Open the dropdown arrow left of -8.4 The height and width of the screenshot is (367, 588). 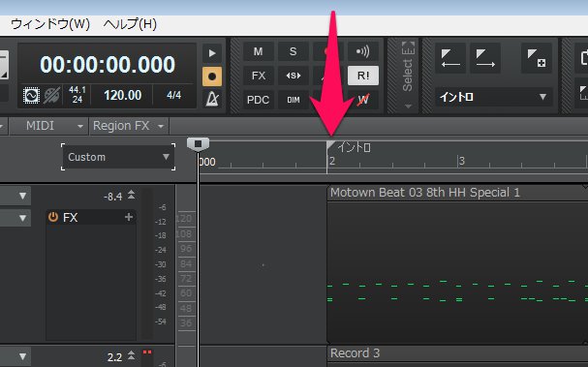(22, 196)
